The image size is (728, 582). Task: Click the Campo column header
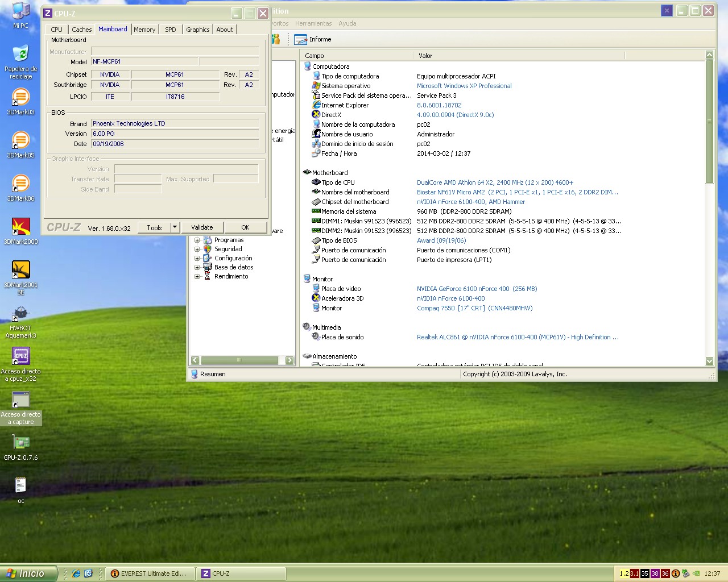tap(357, 56)
